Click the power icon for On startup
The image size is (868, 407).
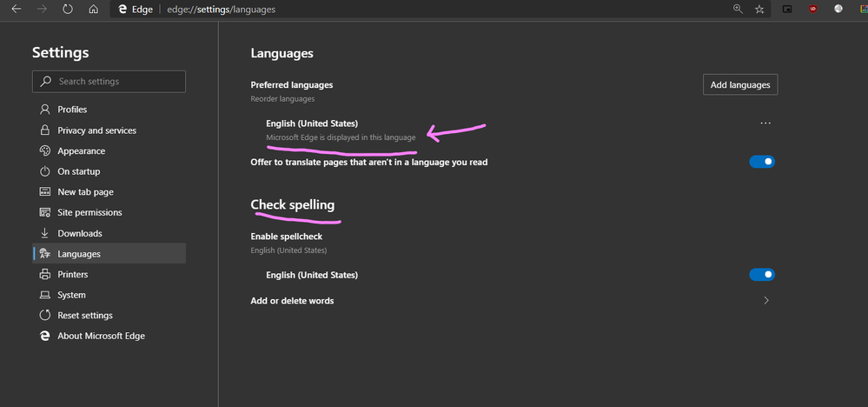45,171
